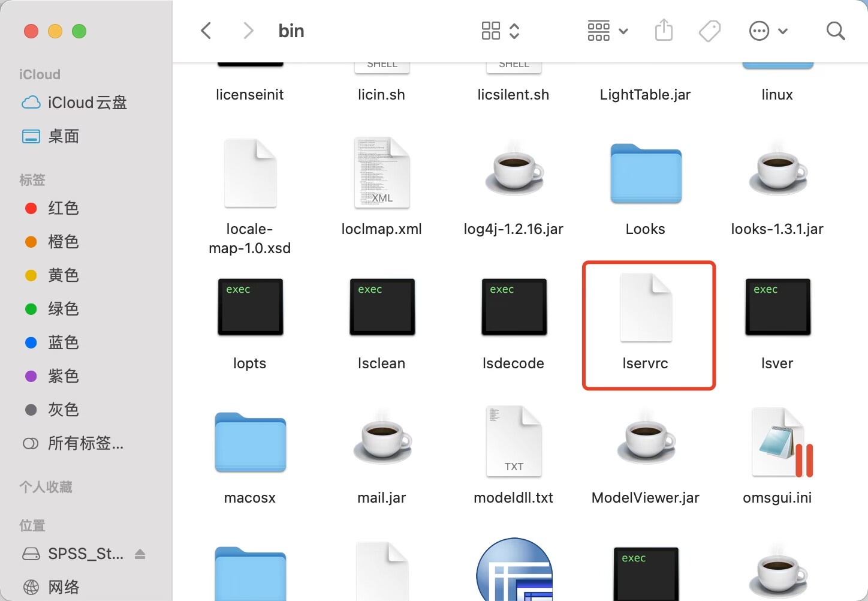This screenshot has height=601, width=868.
Task: Click the LightTable.jar file name
Action: click(646, 95)
